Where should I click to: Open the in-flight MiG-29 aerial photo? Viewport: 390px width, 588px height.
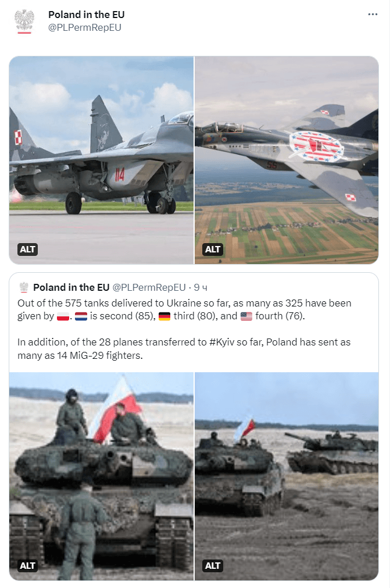click(x=287, y=160)
